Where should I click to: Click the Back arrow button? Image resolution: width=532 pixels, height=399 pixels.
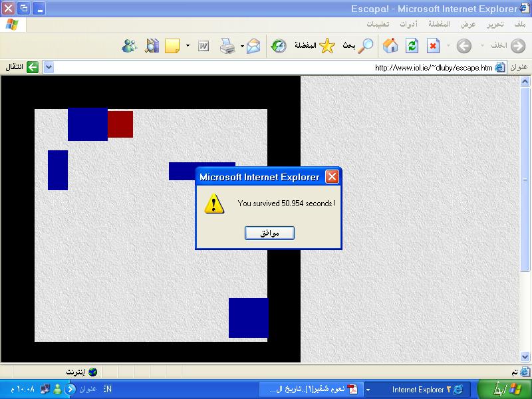tap(517, 46)
